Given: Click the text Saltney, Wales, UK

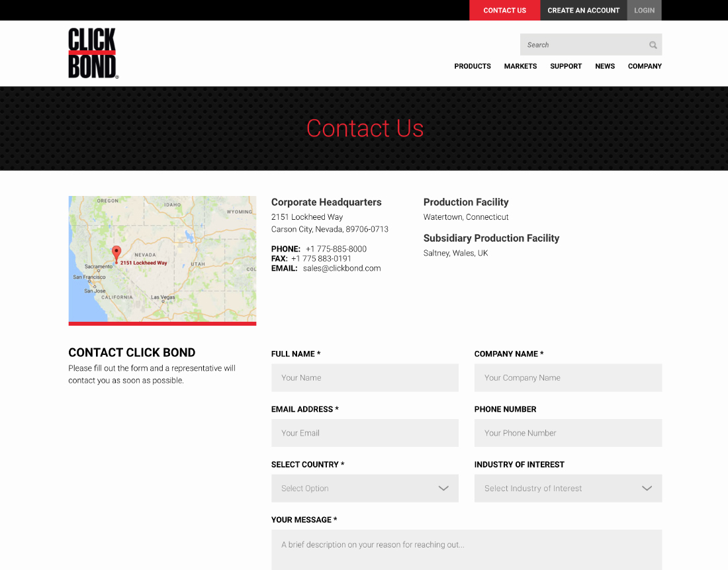Looking at the screenshot, I should coord(455,253).
